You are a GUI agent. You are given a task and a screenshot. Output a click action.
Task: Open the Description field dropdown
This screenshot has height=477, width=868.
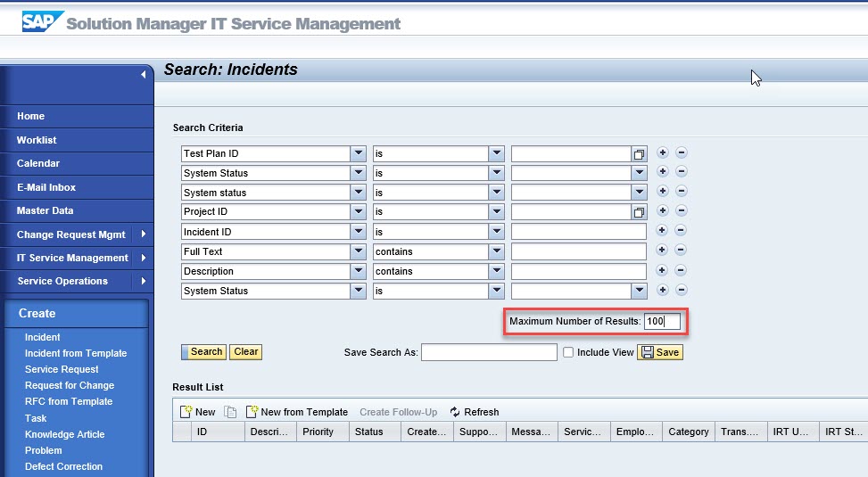click(x=358, y=271)
